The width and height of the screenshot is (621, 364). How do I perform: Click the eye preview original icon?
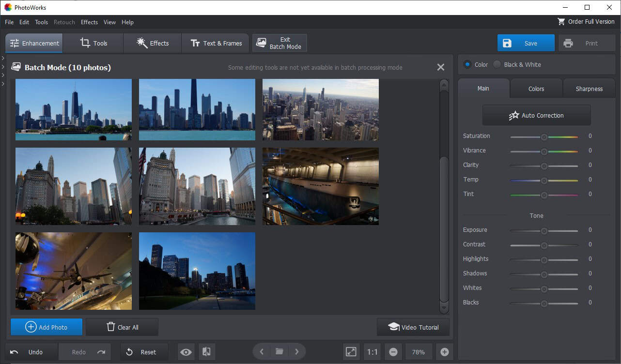[186, 352]
